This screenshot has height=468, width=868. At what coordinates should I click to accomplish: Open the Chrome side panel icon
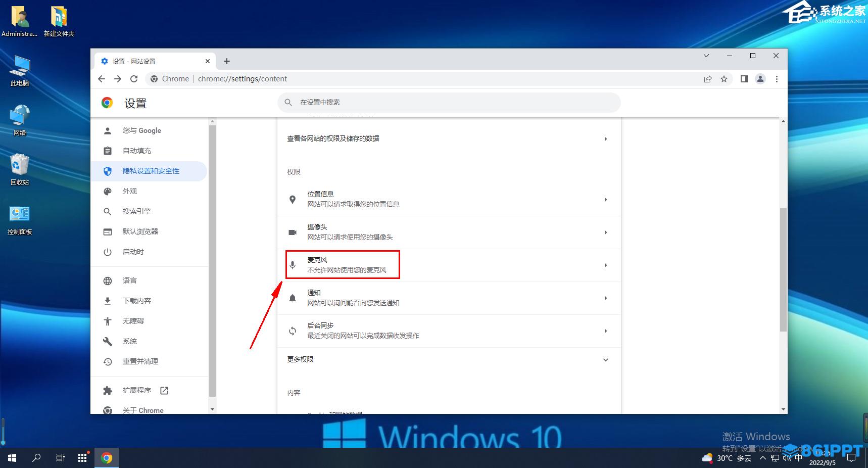(x=744, y=79)
